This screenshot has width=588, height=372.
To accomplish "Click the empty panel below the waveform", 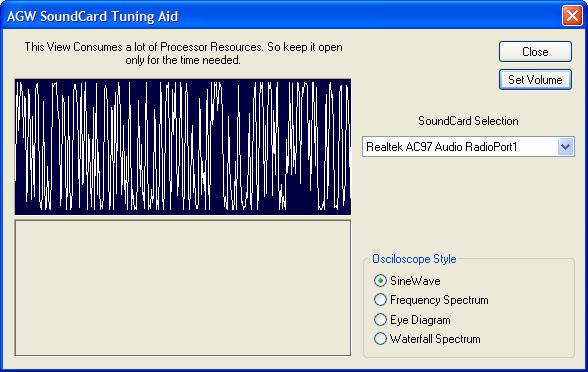I will (183, 288).
